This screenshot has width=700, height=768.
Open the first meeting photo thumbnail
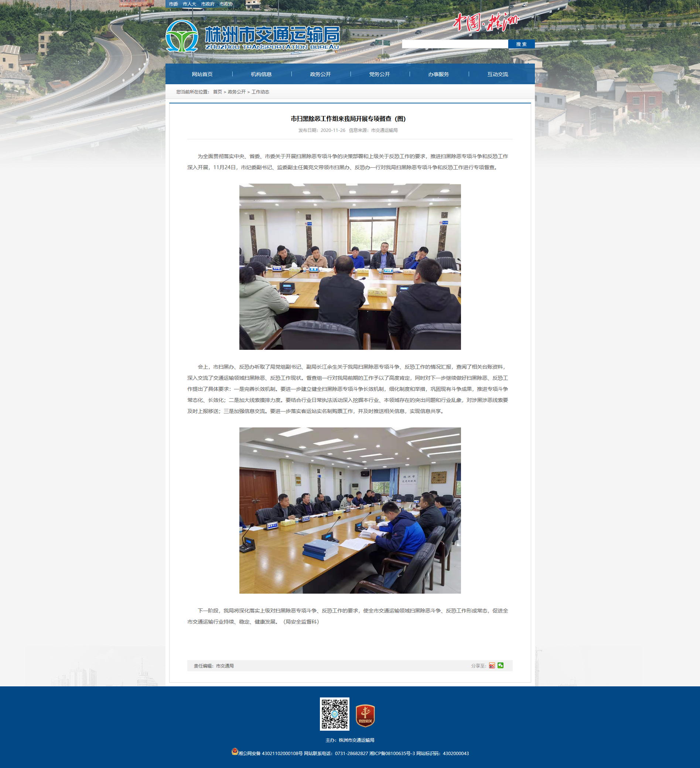click(350, 267)
